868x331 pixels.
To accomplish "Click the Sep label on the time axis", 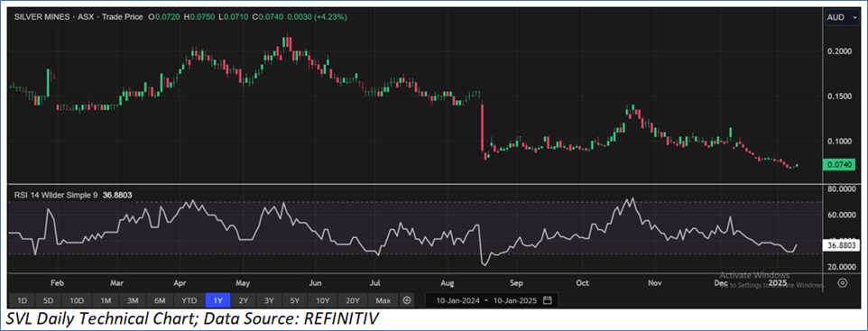I will point(516,282).
